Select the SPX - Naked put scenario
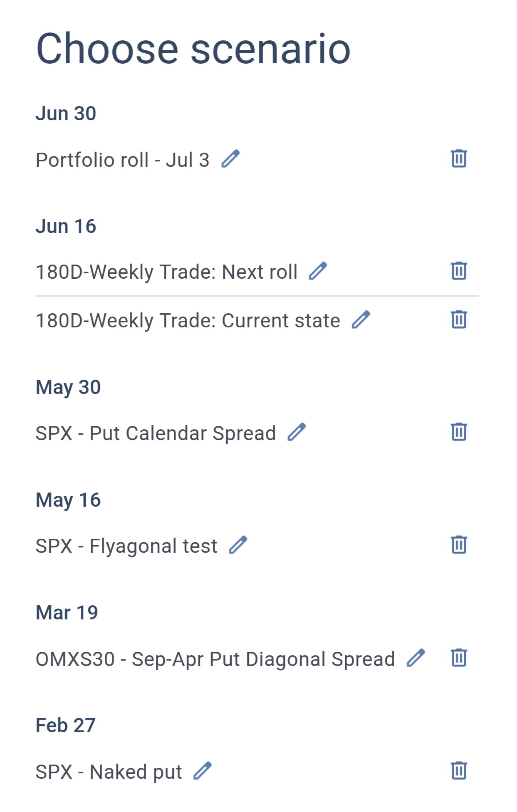The height and width of the screenshot is (812, 517). point(109,772)
